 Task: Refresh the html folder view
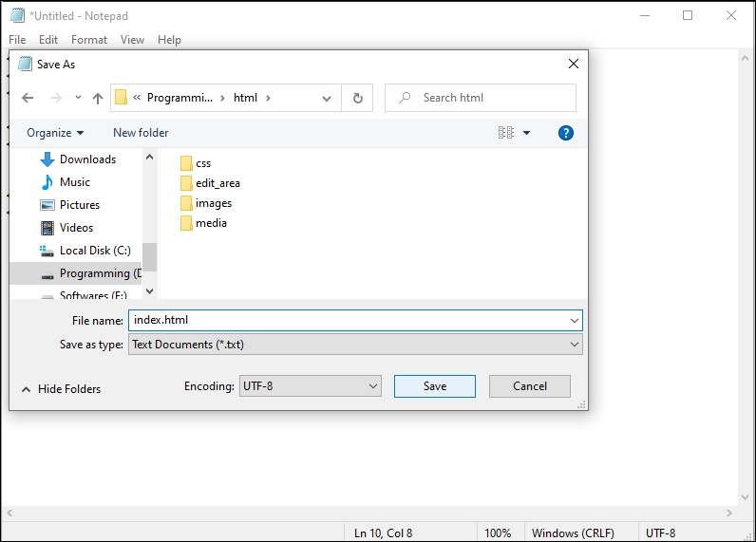(357, 98)
